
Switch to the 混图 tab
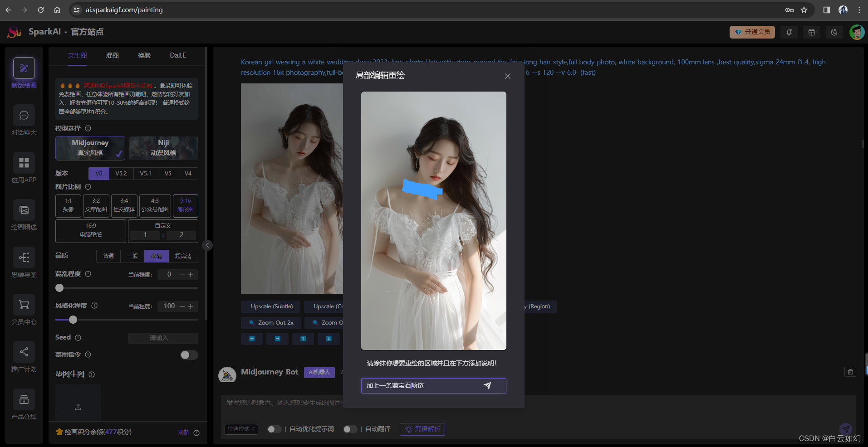point(113,56)
